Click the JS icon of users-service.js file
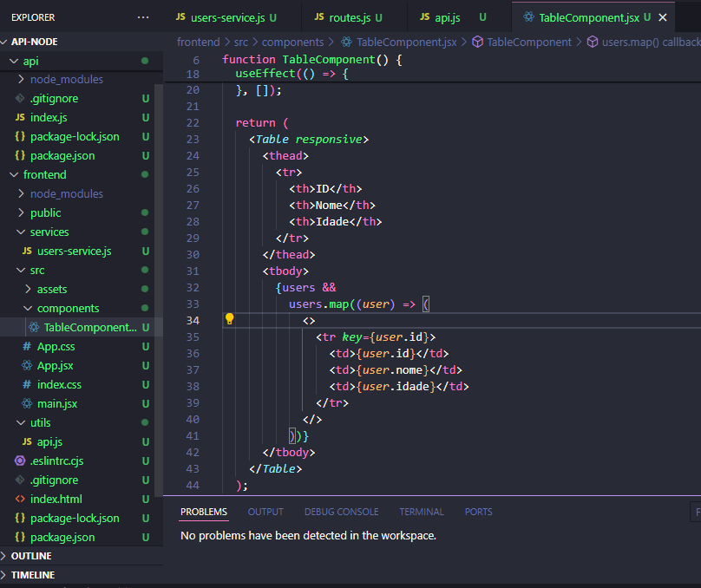Image resolution: width=701 pixels, height=588 pixels. point(27,251)
